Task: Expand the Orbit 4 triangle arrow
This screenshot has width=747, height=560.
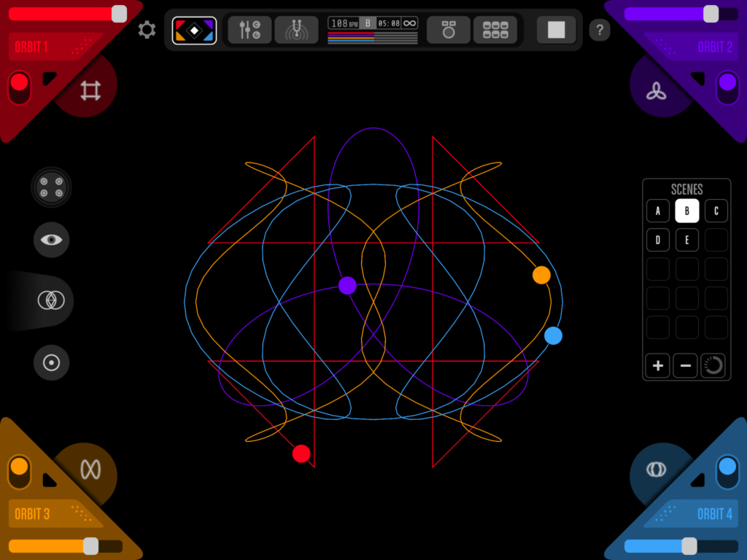Action: pyautogui.click(x=698, y=479)
